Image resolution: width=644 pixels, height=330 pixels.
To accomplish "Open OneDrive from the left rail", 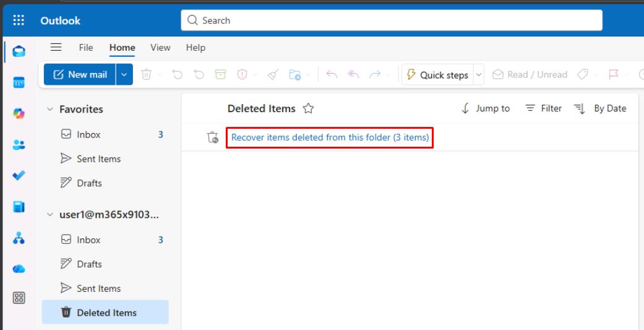I will pos(19,269).
